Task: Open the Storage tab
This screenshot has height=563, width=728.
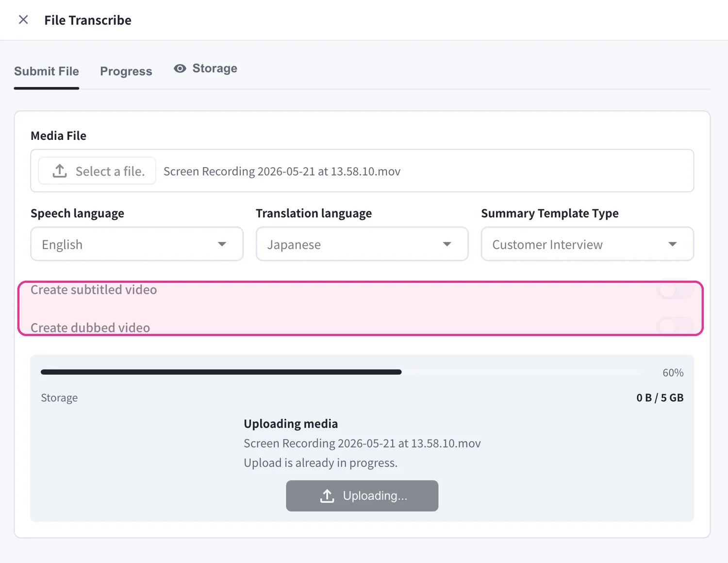Action: click(206, 68)
